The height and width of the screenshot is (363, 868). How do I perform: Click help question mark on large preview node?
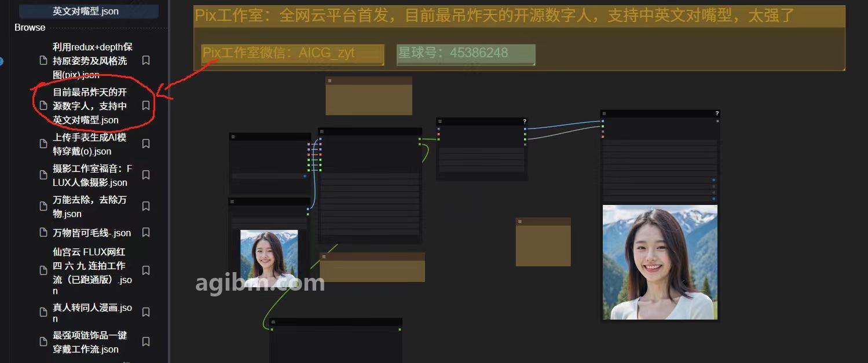point(717,113)
